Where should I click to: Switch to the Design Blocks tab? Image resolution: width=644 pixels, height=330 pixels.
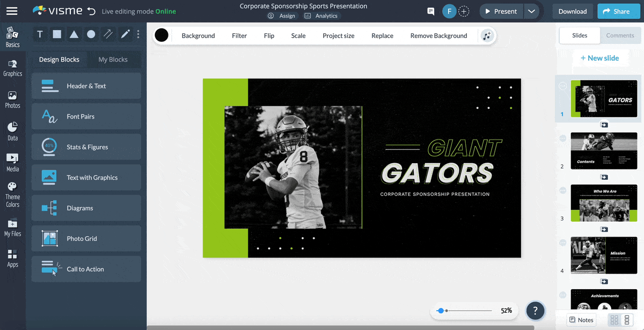click(59, 60)
